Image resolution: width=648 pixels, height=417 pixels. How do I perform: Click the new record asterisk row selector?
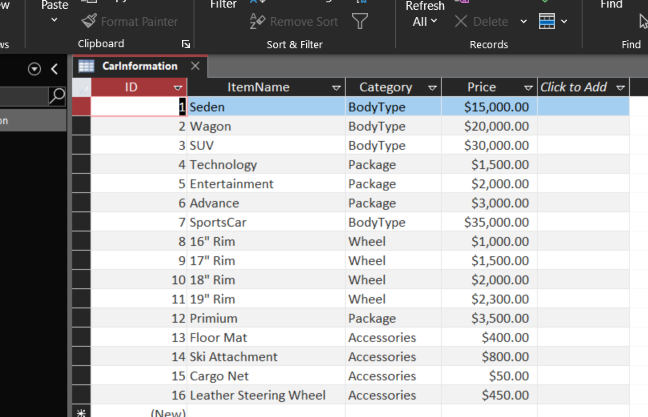pyautogui.click(x=81, y=411)
